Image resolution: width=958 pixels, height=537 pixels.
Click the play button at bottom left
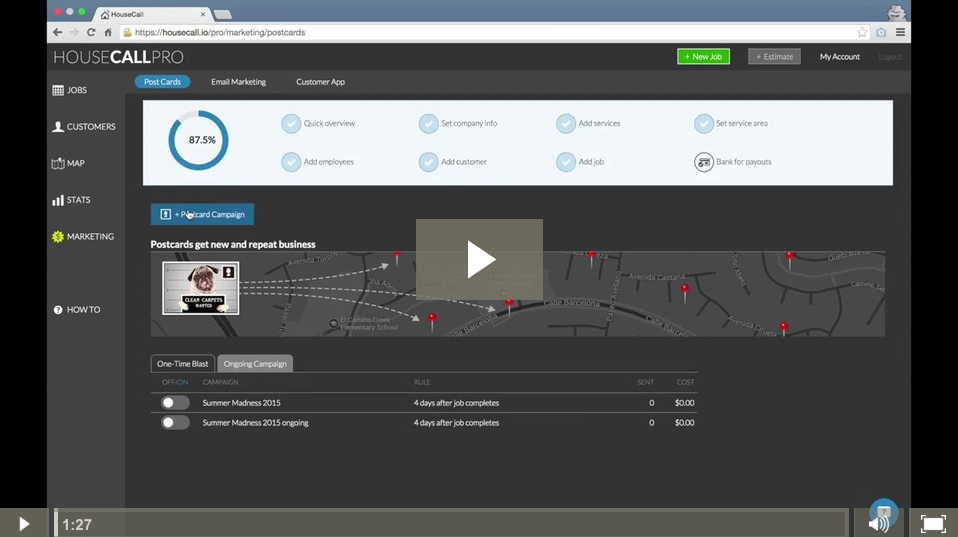[24, 524]
